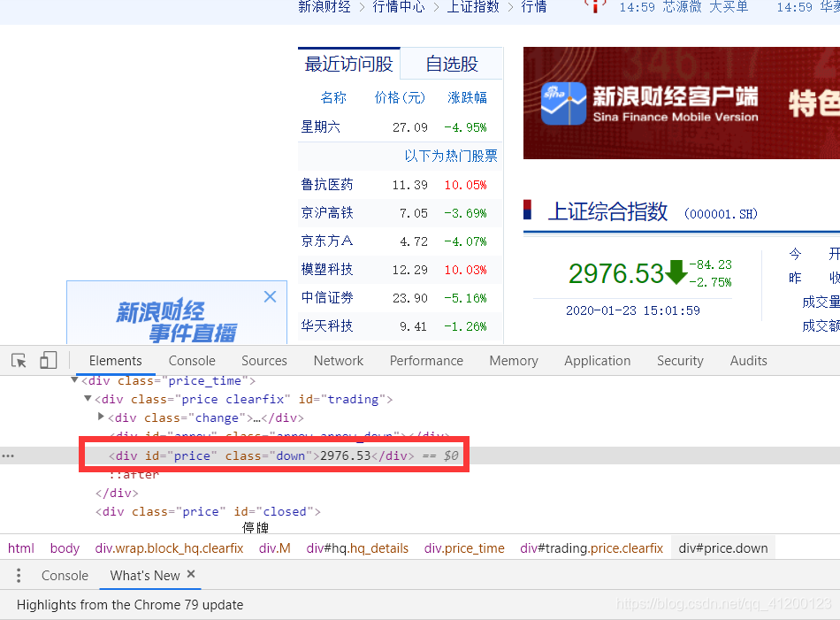Click the -2.75% change value
This screenshot has width=840, height=620.
(710, 282)
